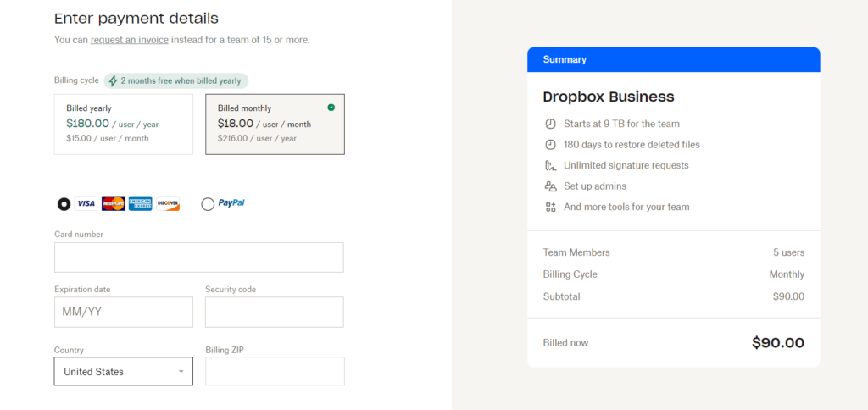Click the Monthly billing cycle value

click(787, 274)
